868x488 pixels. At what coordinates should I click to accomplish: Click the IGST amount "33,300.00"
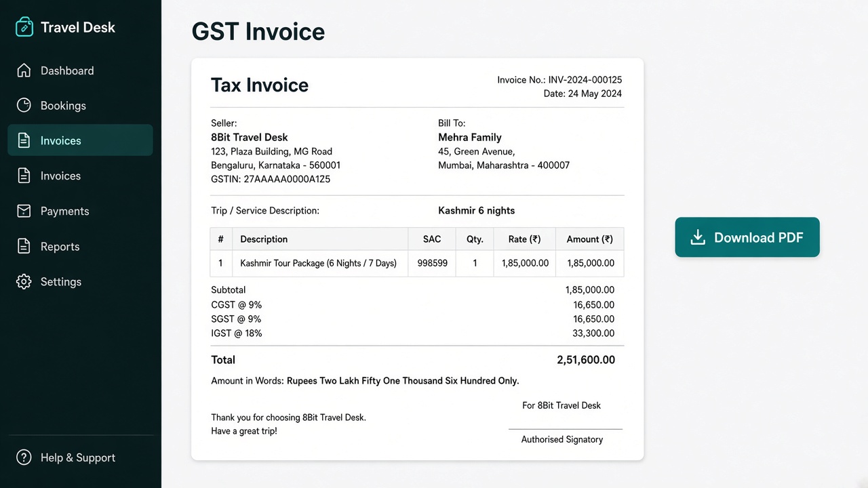(594, 333)
